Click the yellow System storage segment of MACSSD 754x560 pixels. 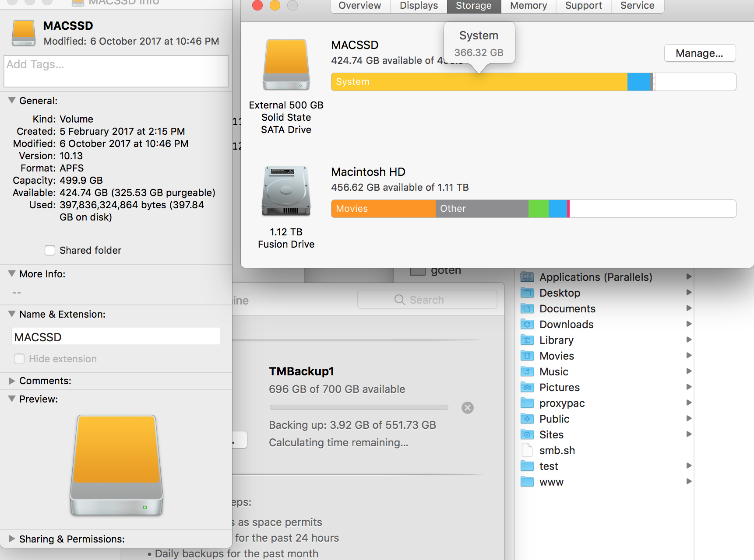click(479, 82)
